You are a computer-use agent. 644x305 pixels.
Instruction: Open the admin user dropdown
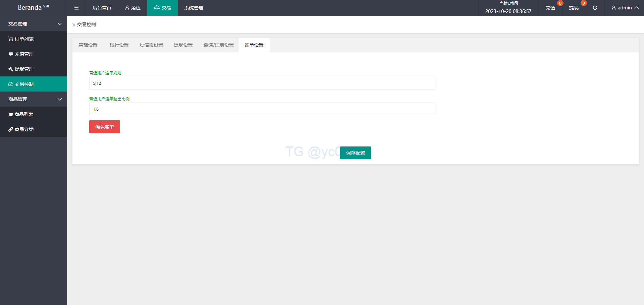point(625,8)
